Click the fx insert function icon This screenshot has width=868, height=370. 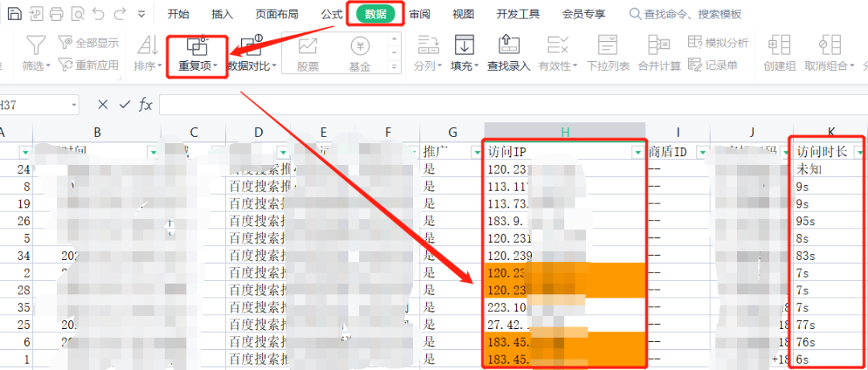[x=145, y=104]
